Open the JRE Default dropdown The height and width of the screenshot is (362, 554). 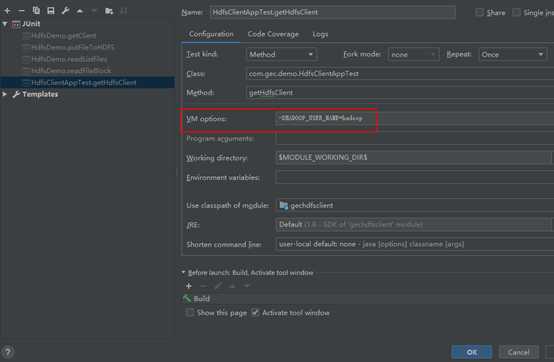pyautogui.click(x=414, y=225)
